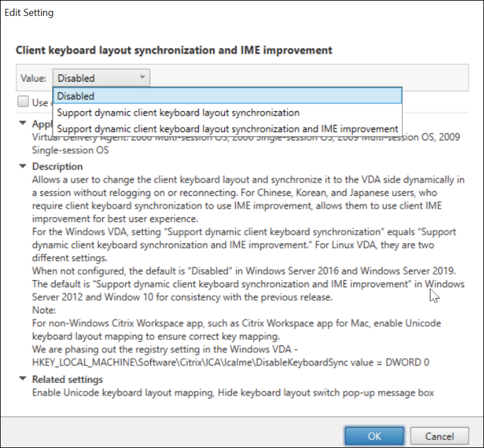Click the Value dropdown arrow chevron

[141, 78]
